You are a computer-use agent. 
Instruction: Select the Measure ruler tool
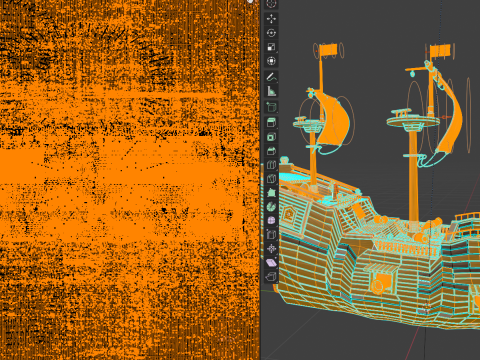coord(271,91)
